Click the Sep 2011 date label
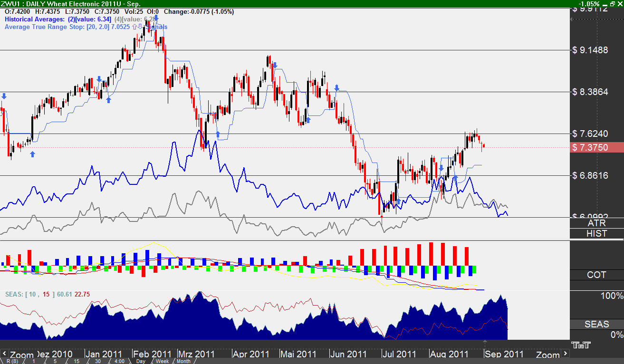 (x=504, y=354)
